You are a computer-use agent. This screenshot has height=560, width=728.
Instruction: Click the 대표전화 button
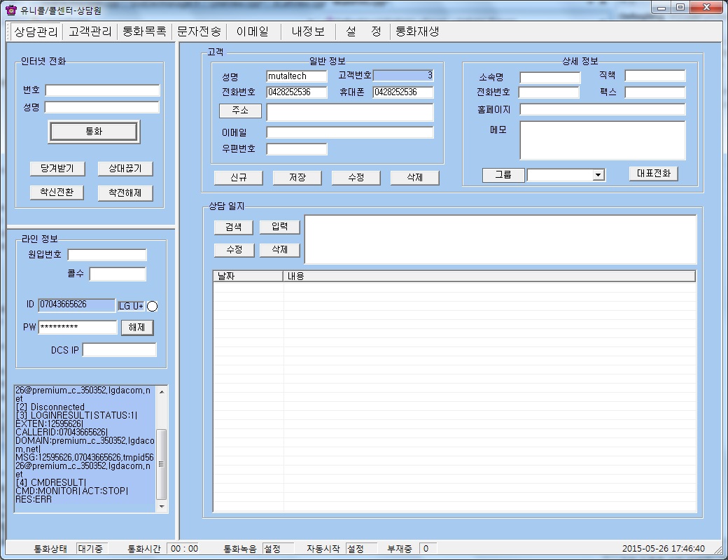tap(653, 174)
